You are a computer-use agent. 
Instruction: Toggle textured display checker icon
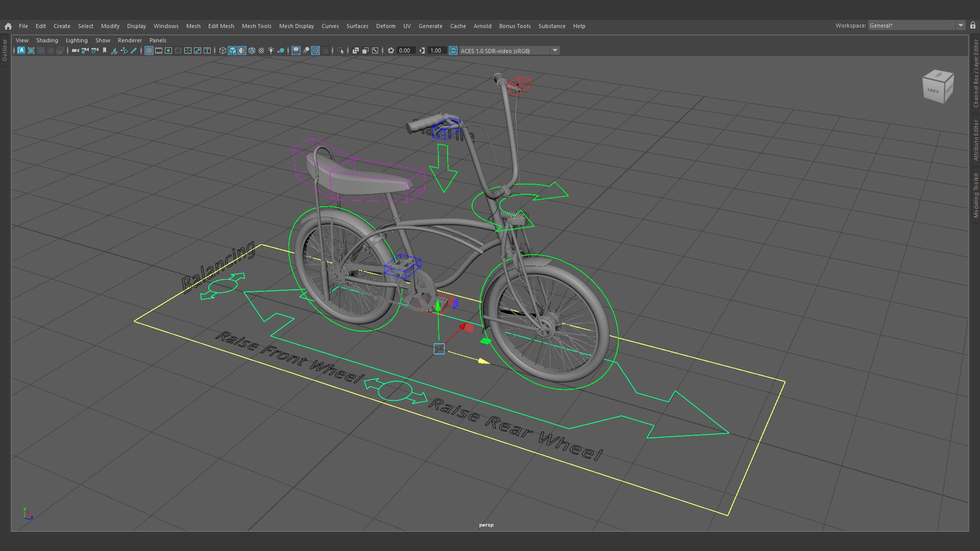click(x=261, y=51)
